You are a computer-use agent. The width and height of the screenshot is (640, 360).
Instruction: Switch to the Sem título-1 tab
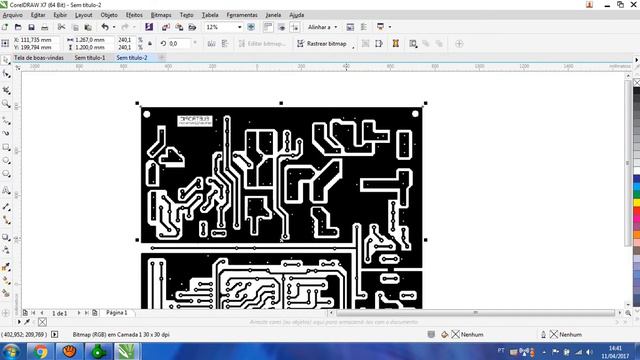[x=90, y=58]
